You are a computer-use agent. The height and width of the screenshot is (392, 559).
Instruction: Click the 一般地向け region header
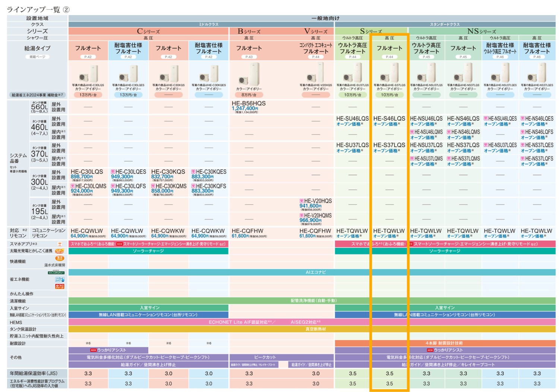pyautogui.click(x=312, y=18)
